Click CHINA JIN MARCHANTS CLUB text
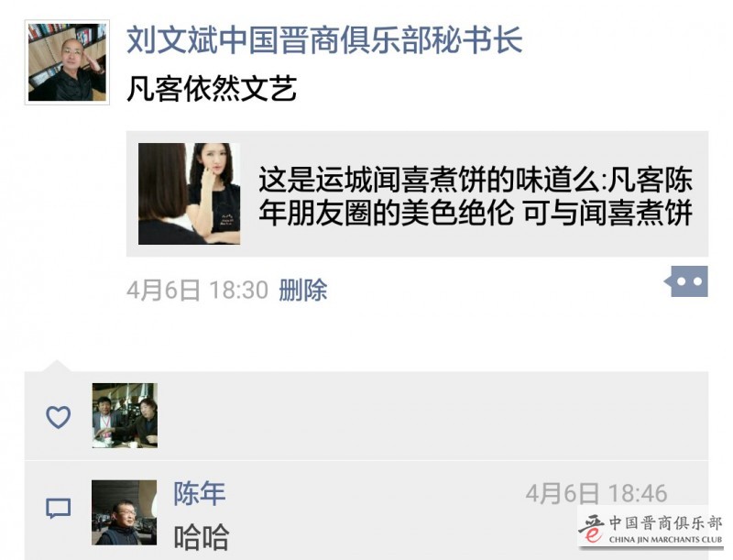Viewport: 733px width, 560px height. click(x=666, y=540)
